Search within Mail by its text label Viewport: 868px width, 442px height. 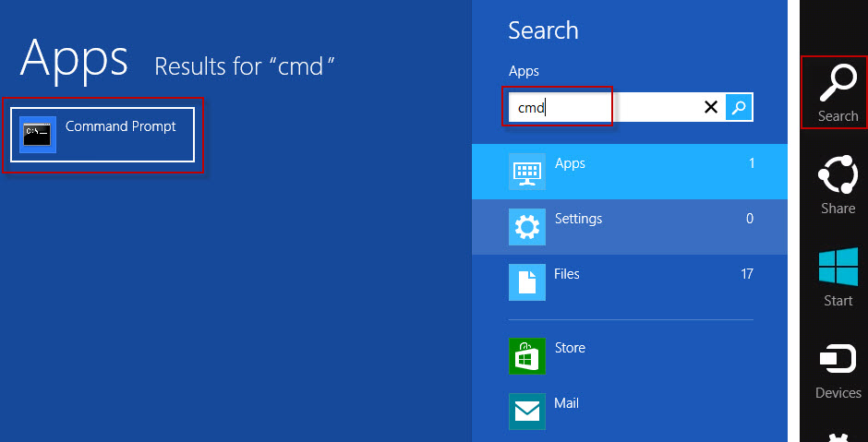567,403
